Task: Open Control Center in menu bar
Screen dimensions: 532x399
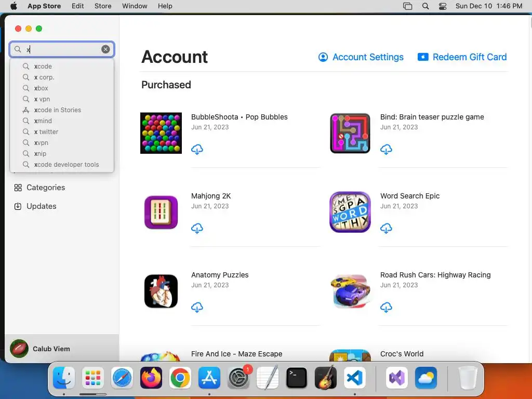Action: tap(443, 6)
